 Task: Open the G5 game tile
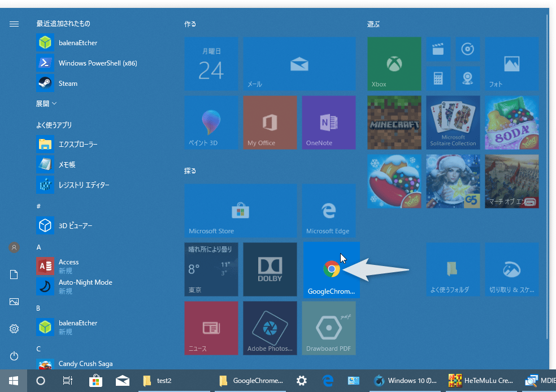pos(453,181)
